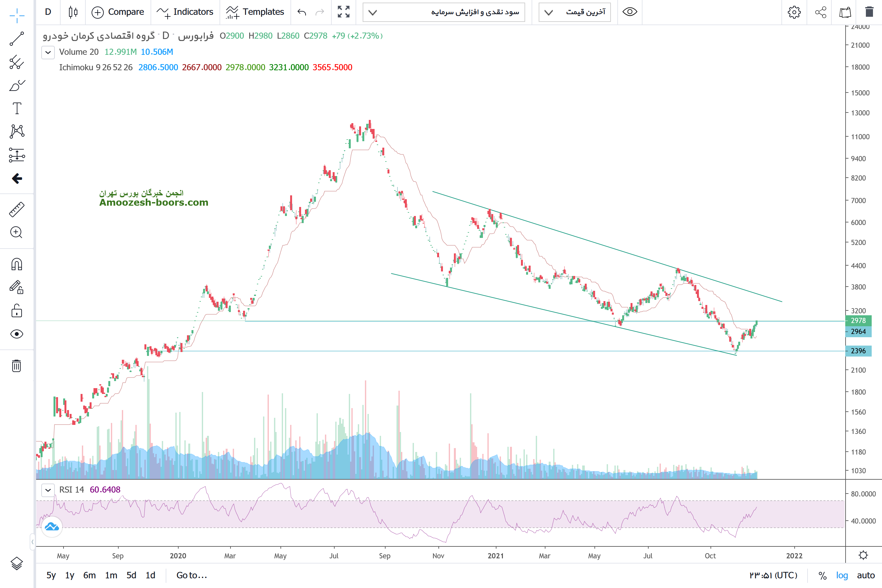
Task: Toggle percent scale on price axis
Action: [x=822, y=575]
